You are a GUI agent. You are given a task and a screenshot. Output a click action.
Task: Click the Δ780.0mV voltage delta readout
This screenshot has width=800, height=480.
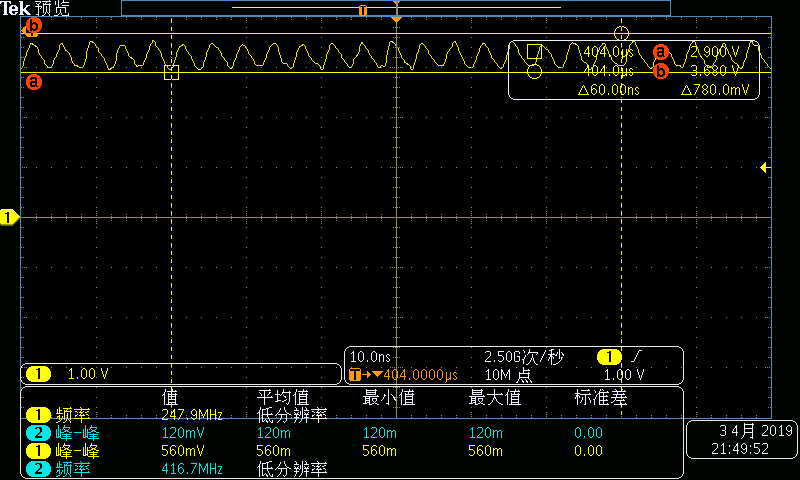[x=715, y=90]
